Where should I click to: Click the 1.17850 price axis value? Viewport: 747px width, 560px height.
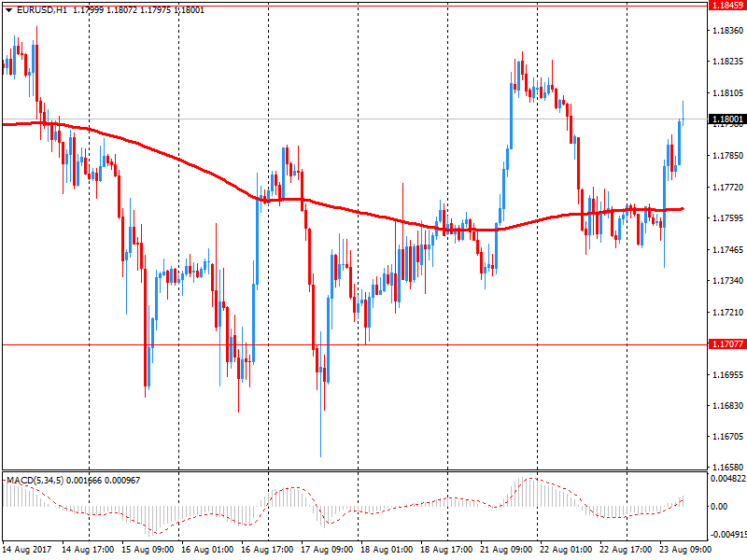(x=727, y=156)
